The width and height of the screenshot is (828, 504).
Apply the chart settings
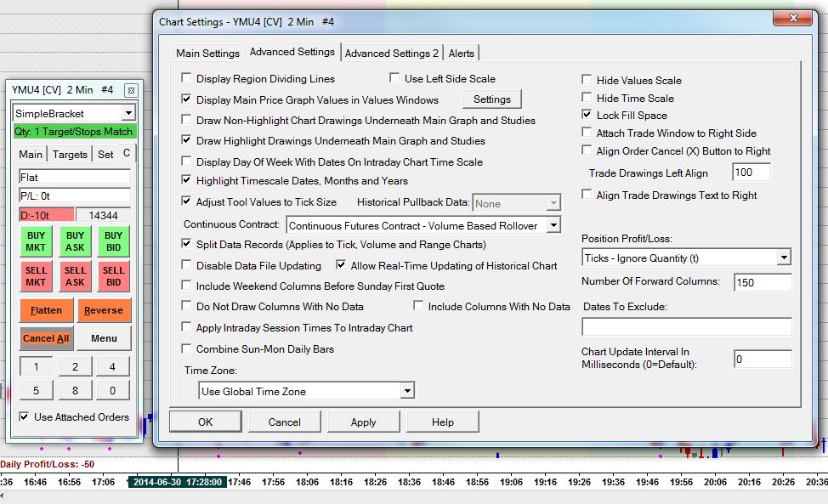pos(363,422)
